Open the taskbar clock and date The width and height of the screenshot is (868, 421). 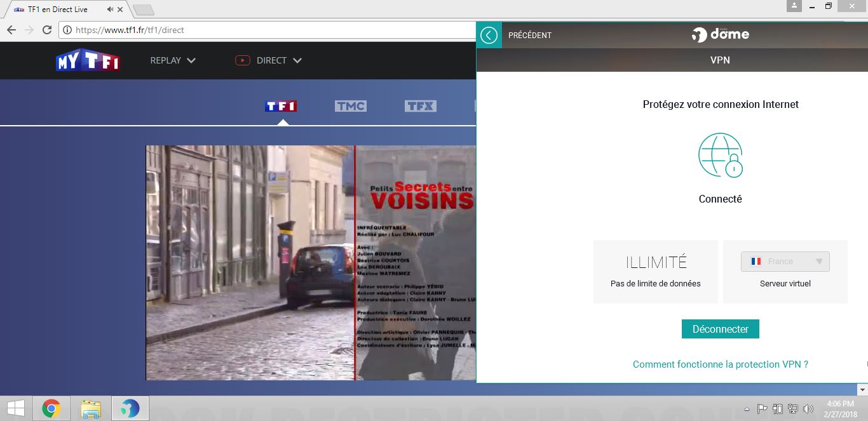click(840, 408)
